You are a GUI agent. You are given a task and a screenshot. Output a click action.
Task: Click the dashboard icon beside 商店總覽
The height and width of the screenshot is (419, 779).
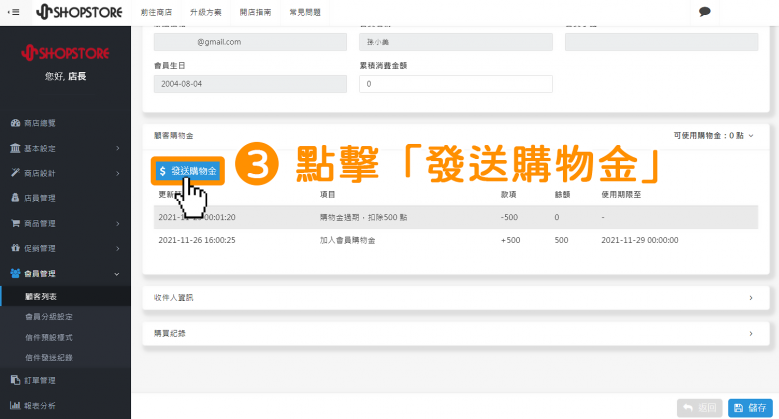click(15, 123)
